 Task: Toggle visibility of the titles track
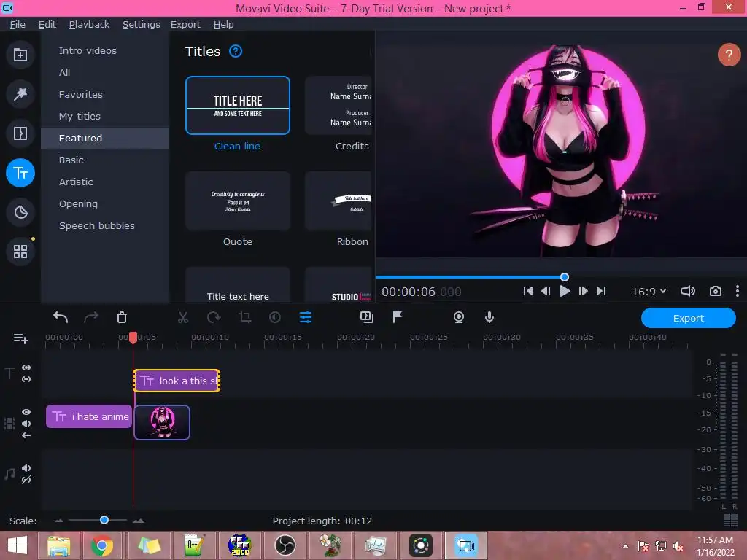[x=26, y=367]
